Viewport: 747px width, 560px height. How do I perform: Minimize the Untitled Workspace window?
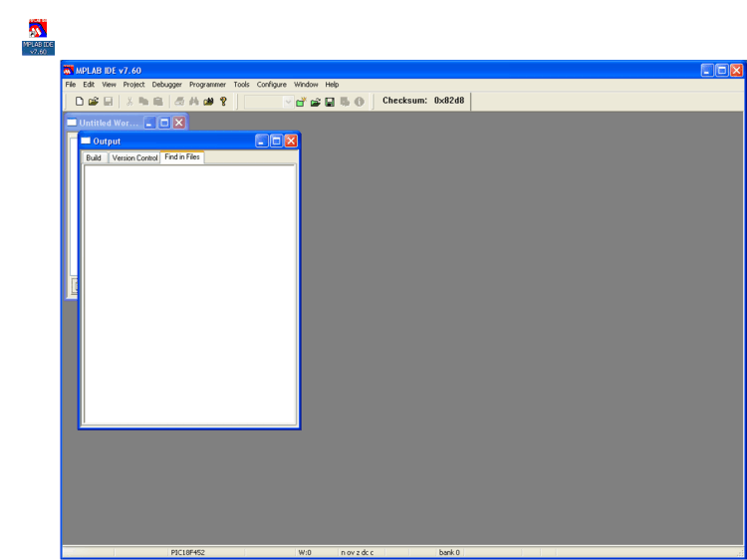pyautogui.click(x=149, y=123)
